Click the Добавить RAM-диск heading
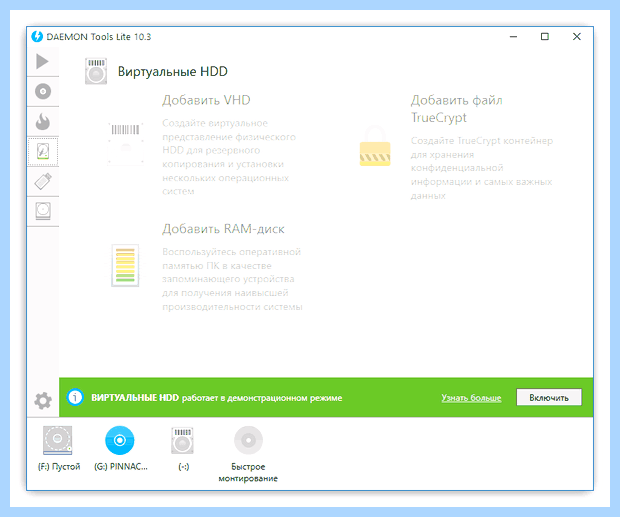 click(x=223, y=229)
